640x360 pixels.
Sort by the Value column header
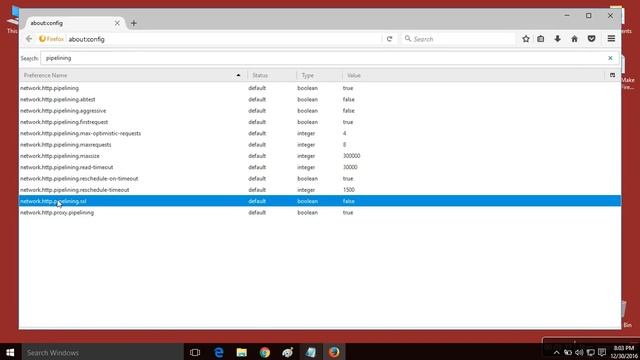click(473, 76)
